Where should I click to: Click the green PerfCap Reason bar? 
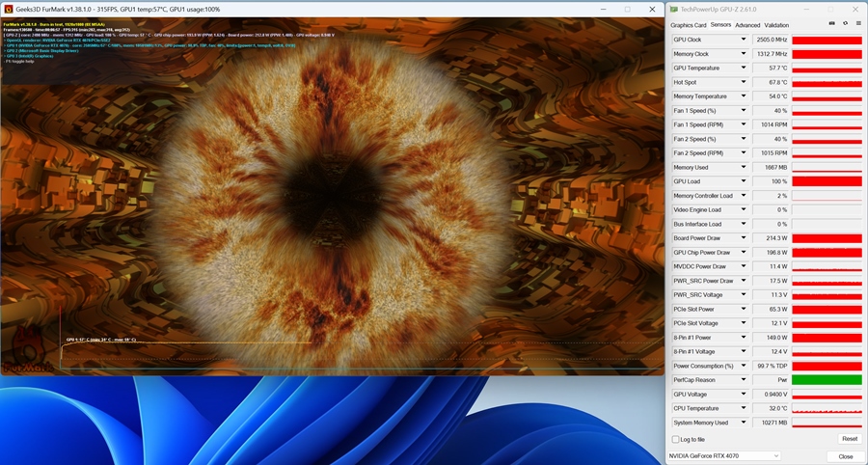click(x=827, y=380)
